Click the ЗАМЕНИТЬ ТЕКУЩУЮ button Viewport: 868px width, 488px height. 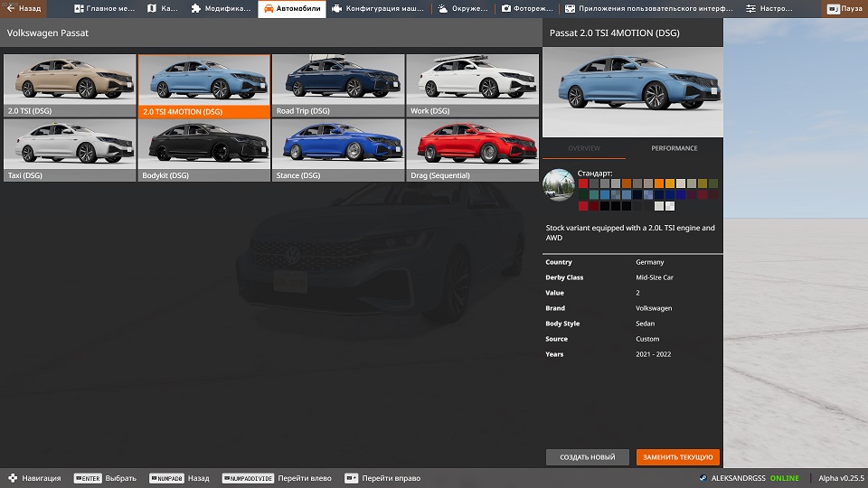678,457
